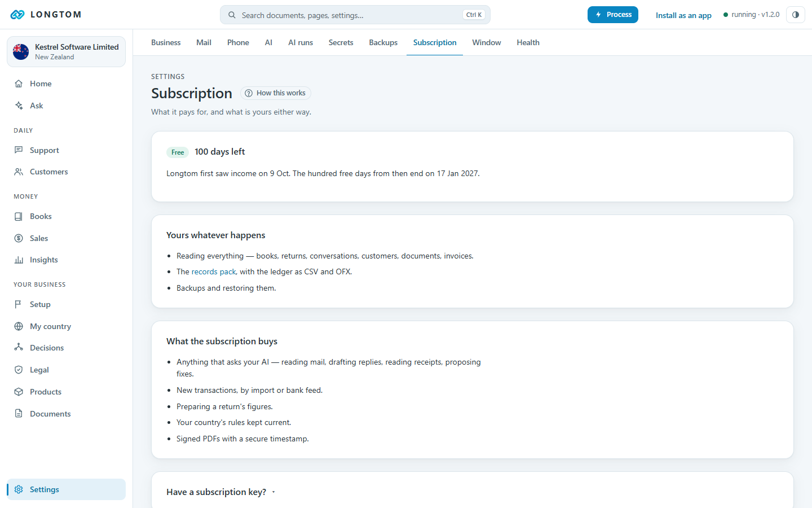Viewport: 812px width, 508px height.
Task: Open the AI settings tab
Action: tap(268, 42)
